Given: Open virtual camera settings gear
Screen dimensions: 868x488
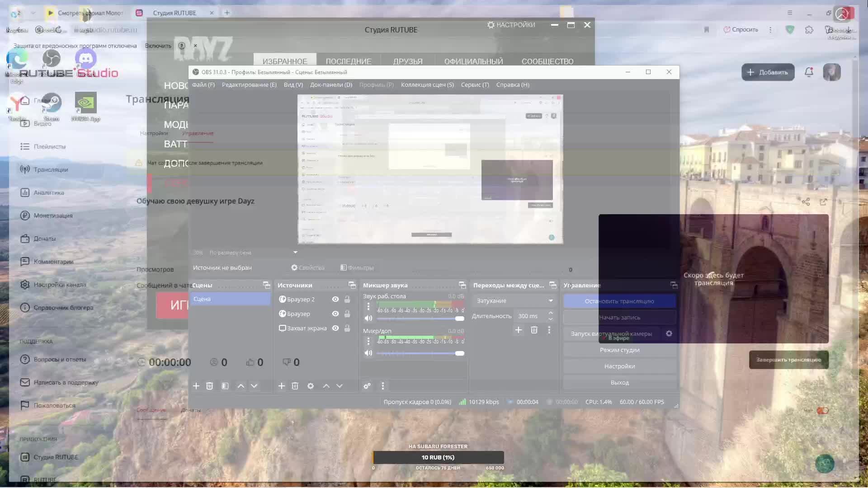Looking at the screenshot, I should point(669,333).
